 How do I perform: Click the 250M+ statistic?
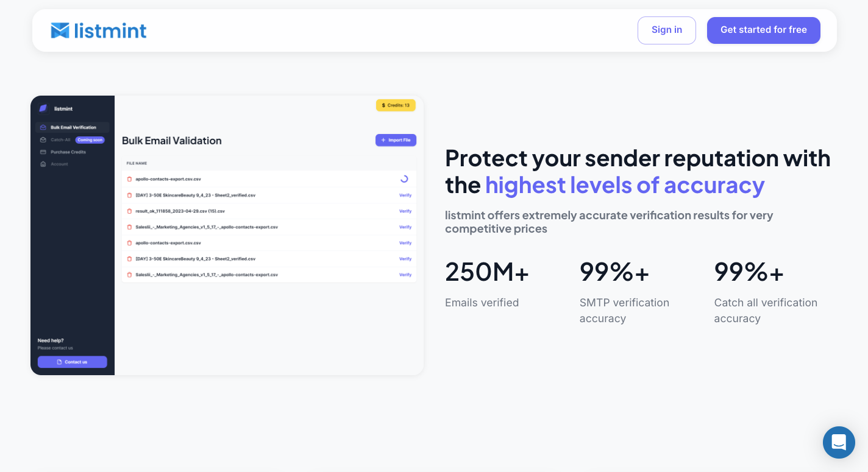[x=487, y=272]
